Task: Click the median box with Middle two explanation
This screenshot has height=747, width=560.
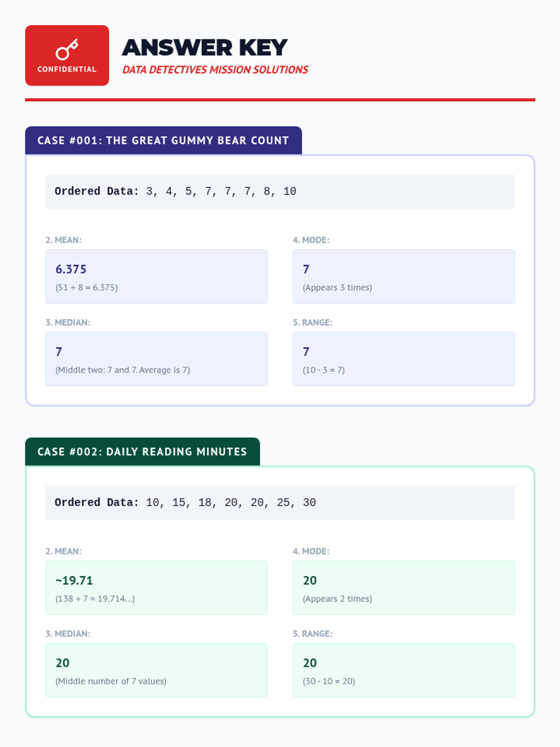Action: click(x=156, y=359)
